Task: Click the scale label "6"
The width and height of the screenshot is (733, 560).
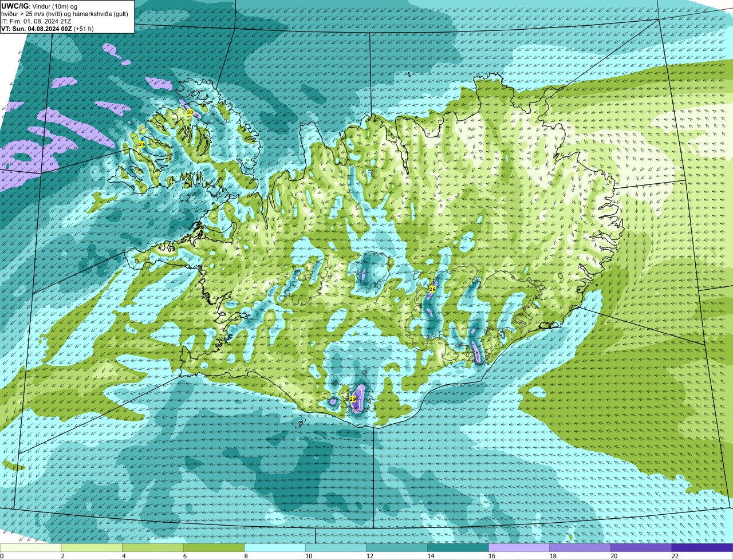Action: point(185,556)
